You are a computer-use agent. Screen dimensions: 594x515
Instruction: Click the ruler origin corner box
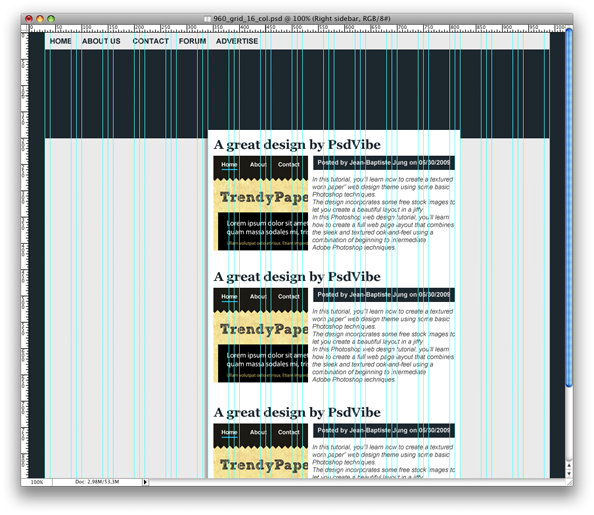click(25, 28)
